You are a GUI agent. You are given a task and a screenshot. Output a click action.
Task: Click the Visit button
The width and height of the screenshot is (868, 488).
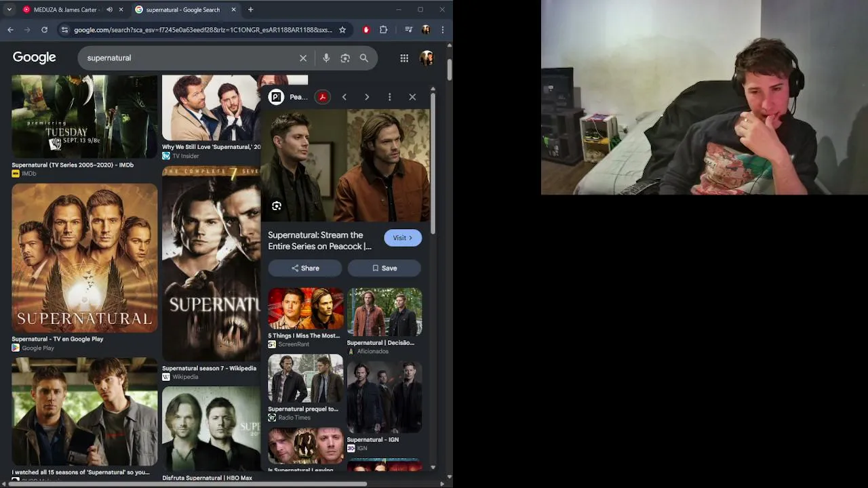(403, 238)
